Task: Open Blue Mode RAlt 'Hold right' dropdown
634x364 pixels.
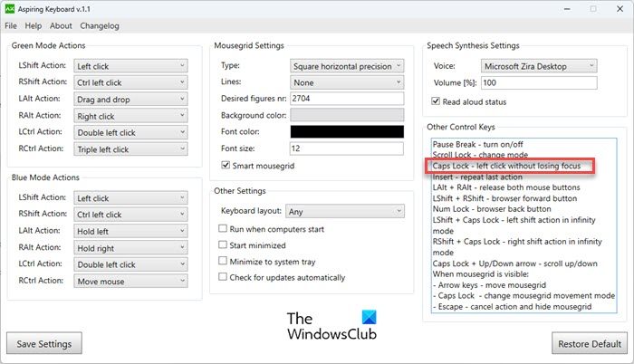Action: tap(130, 248)
